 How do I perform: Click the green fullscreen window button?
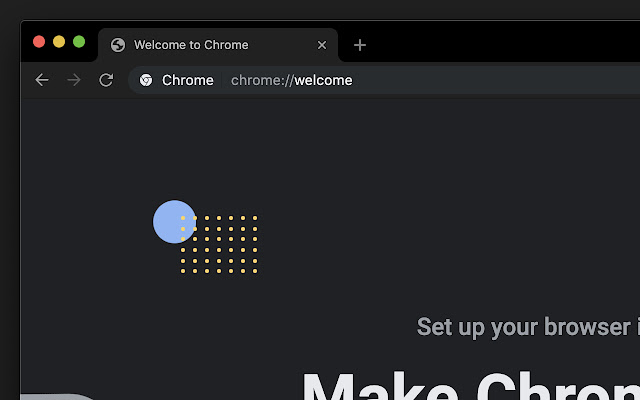(79, 42)
